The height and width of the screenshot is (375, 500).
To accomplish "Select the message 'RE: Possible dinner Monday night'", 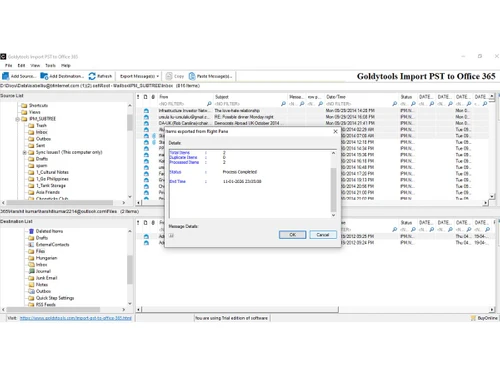I will (244, 117).
